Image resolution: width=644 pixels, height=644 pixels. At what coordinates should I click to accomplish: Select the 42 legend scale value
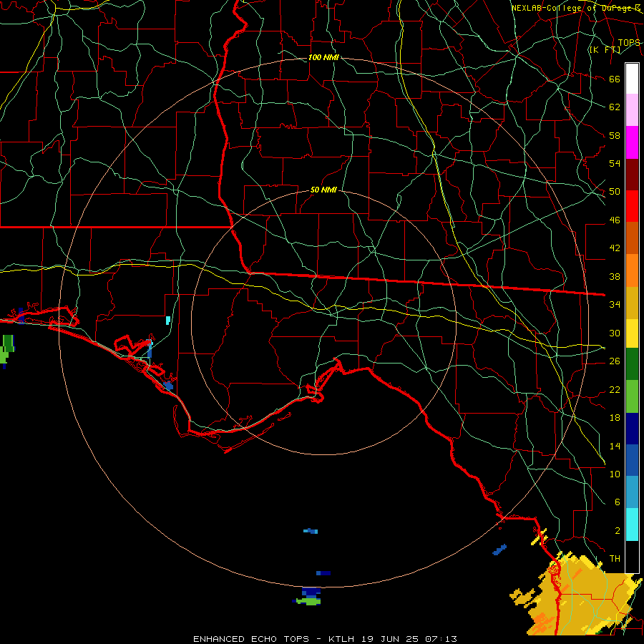(615, 248)
